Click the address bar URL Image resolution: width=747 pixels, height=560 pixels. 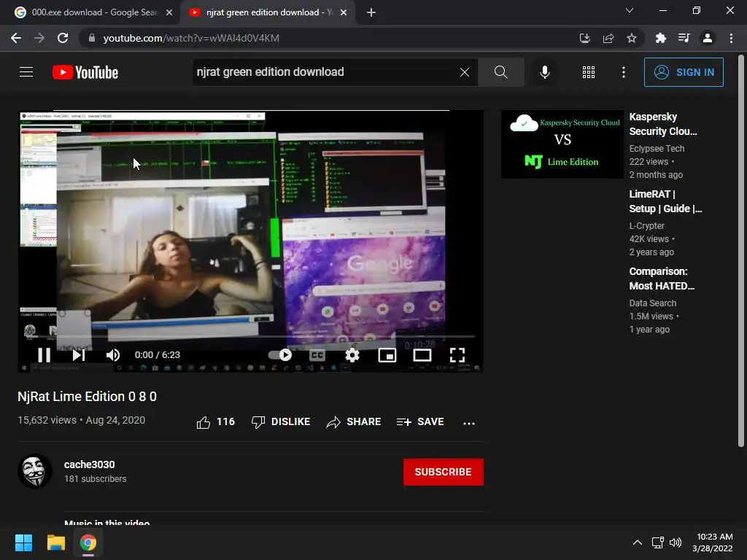pyautogui.click(x=191, y=38)
